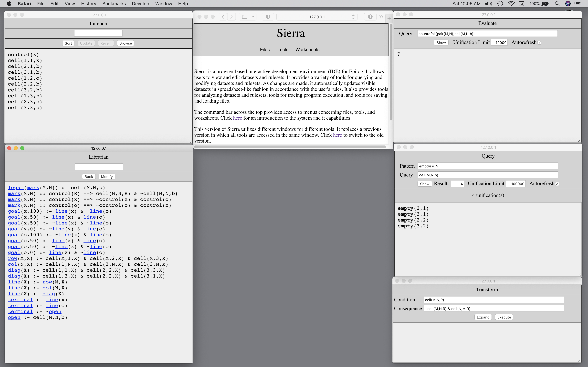Click the Time Machine menu bar icon

500,4
